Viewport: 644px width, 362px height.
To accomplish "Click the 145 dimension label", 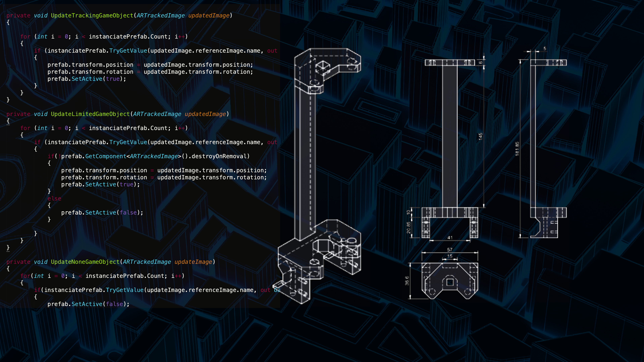I will point(480,136).
